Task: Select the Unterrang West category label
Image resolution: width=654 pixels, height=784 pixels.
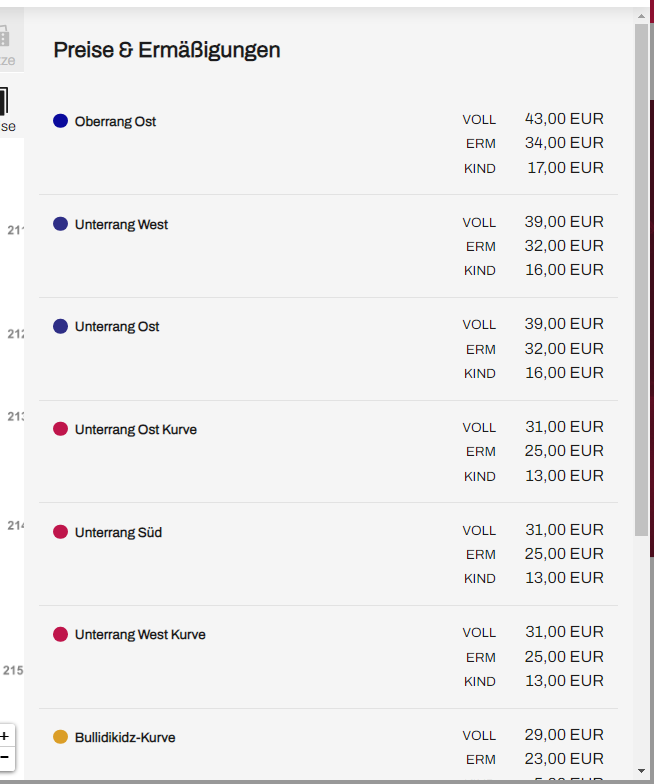Action: point(122,224)
